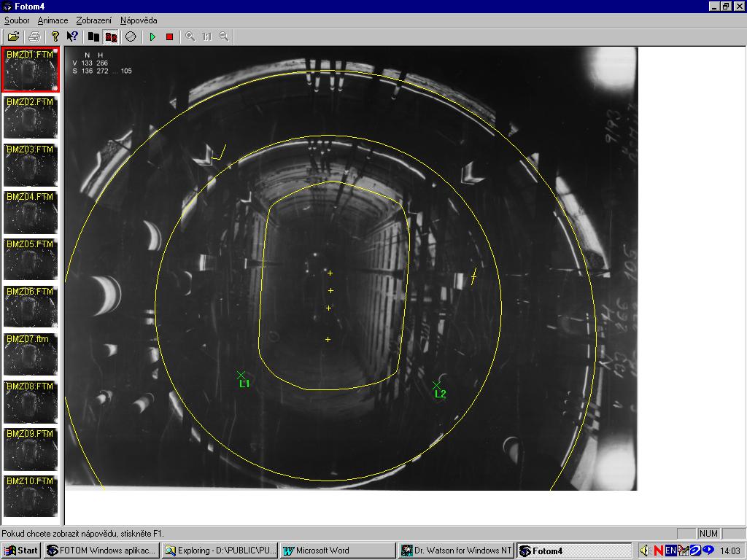Click the Fotom4 title bar app icon
The width and height of the screenshot is (747, 560).
(7, 6)
